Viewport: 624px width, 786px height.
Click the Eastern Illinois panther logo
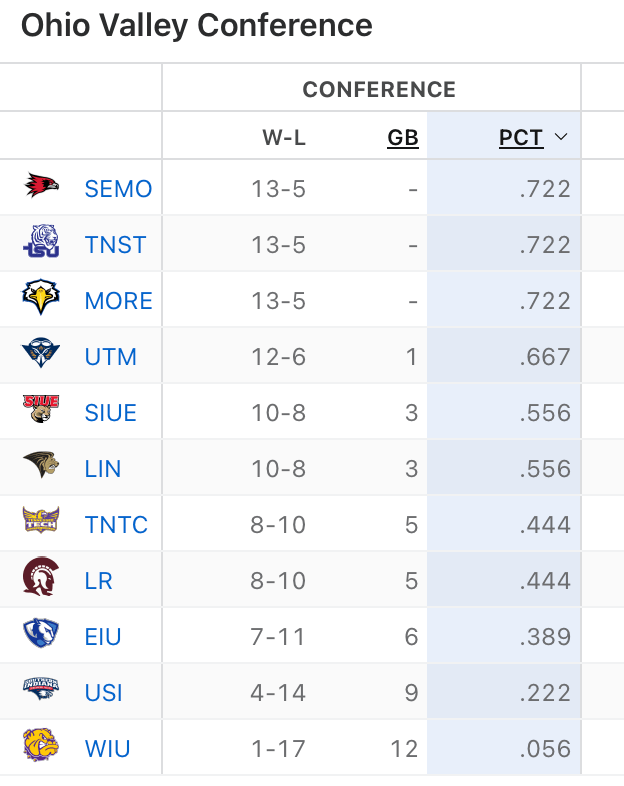point(41,635)
